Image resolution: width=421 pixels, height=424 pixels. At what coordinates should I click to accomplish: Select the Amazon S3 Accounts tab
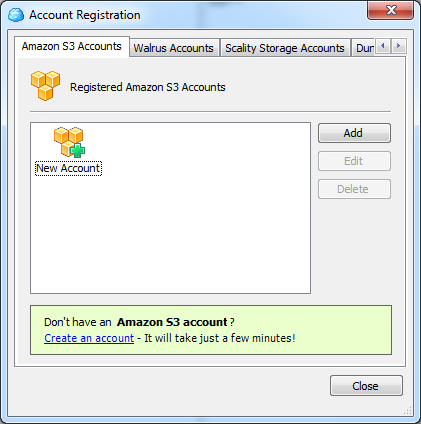(x=72, y=46)
